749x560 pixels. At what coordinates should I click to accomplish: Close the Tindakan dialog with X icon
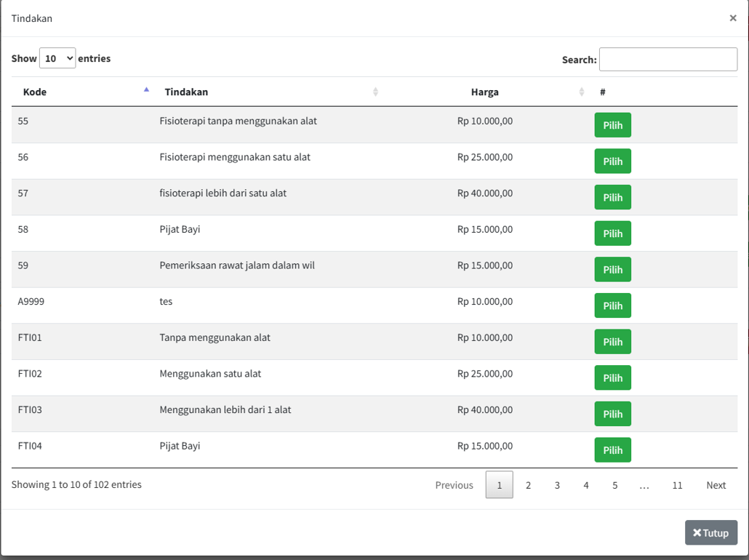(x=732, y=18)
